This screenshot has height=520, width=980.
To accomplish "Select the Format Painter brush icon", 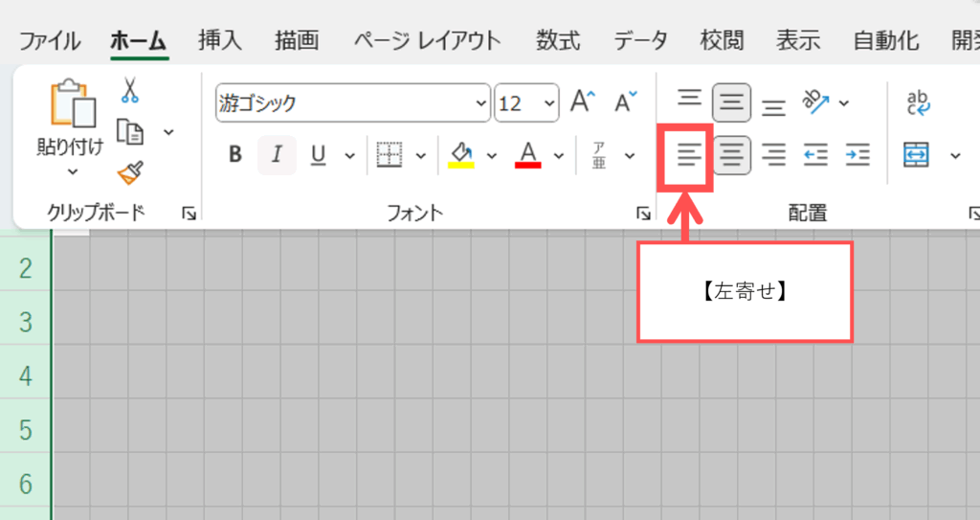I will (x=130, y=172).
